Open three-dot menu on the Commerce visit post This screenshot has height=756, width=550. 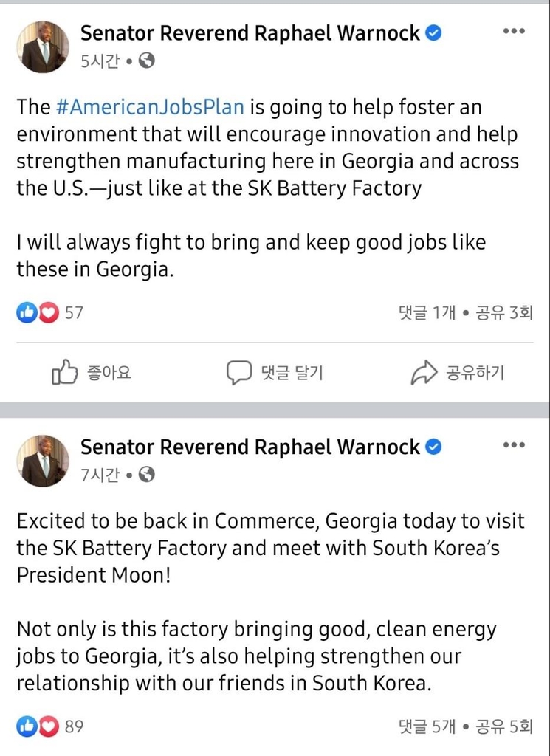[513, 445]
